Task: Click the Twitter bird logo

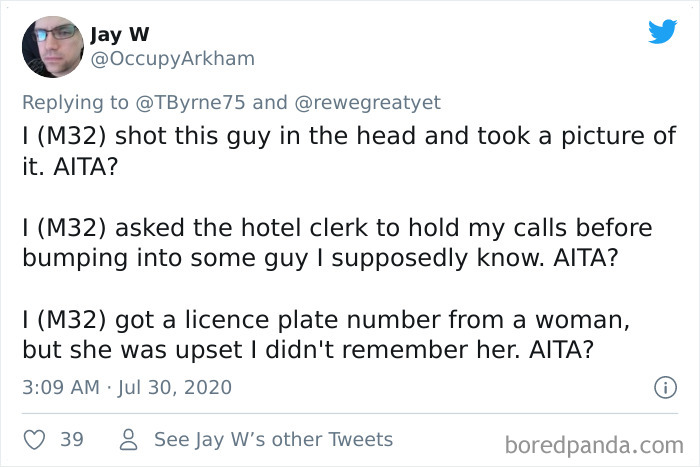Action: click(662, 31)
